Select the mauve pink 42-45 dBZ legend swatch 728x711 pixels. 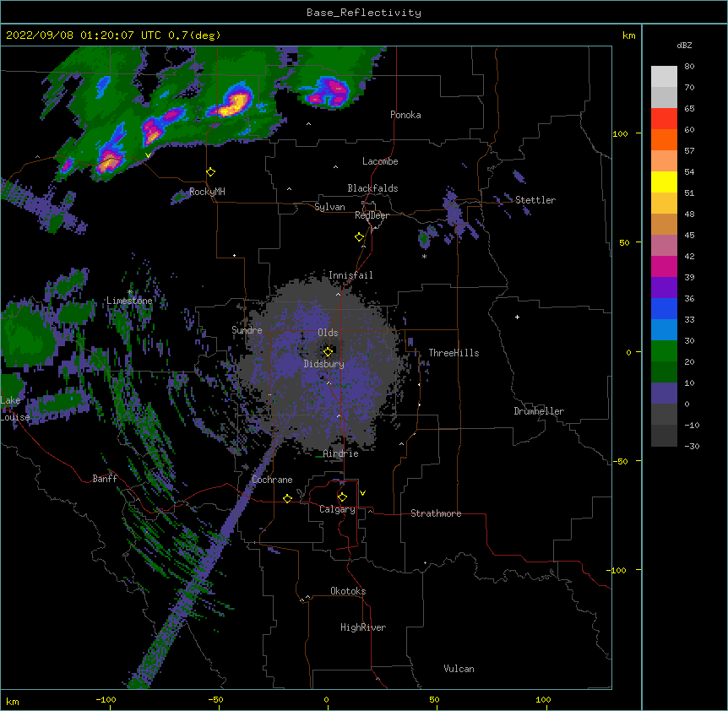[664, 246]
